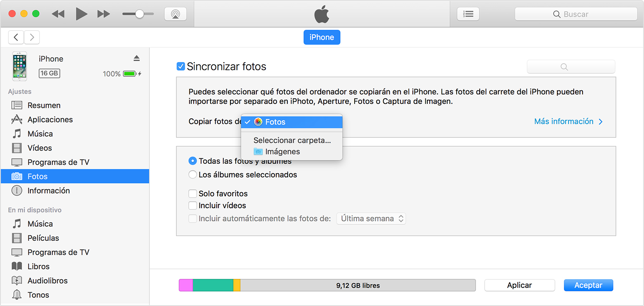
Task: Uncheck the Sincronizar fotos checkbox
Action: pyautogui.click(x=180, y=66)
